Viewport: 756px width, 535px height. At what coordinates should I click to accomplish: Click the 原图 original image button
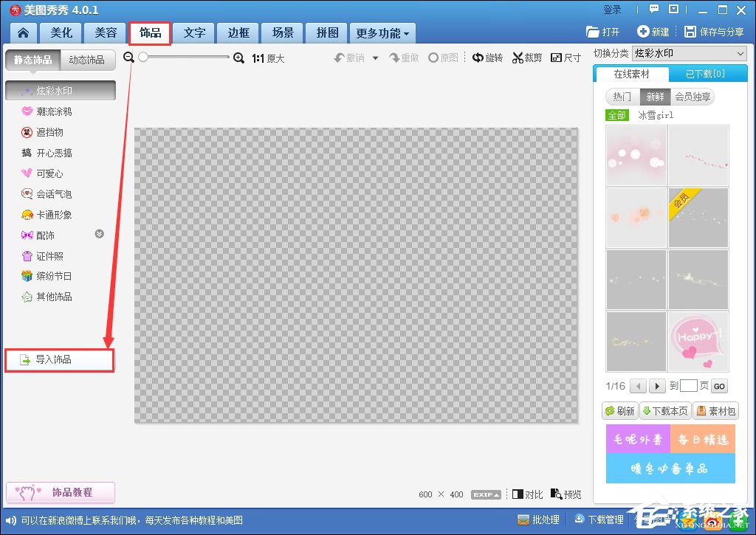444,58
